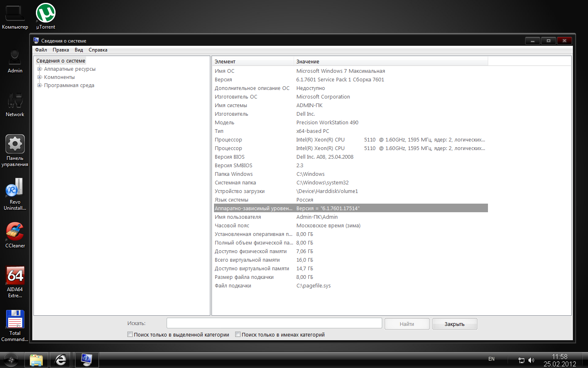Open the Компьютер desktop icon

[x=15, y=16]
